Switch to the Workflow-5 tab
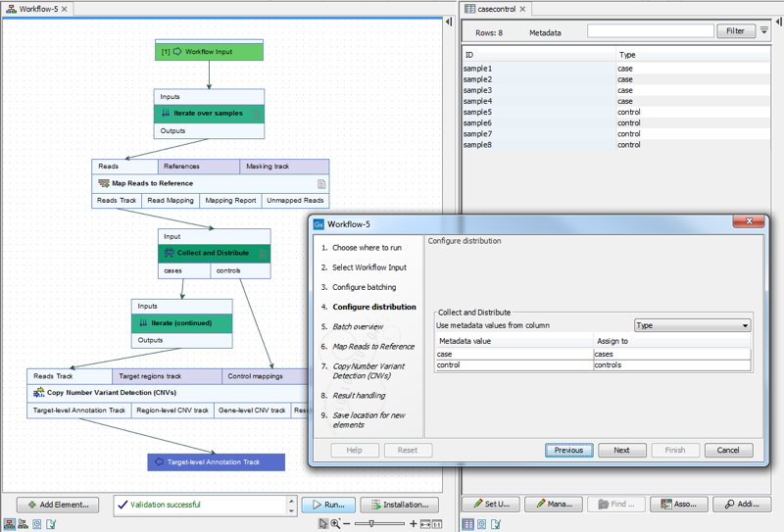This screenshot has width=784, height=532. point(37,9)
